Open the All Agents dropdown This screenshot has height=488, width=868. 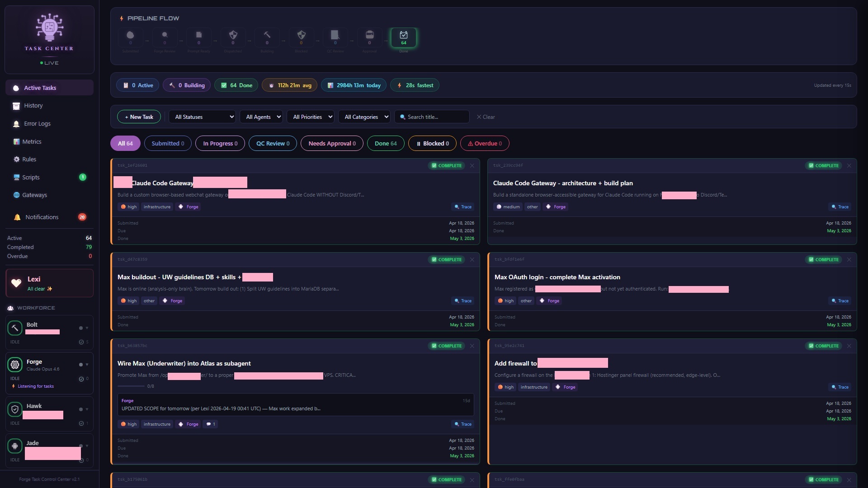click(x=261, y=117)
